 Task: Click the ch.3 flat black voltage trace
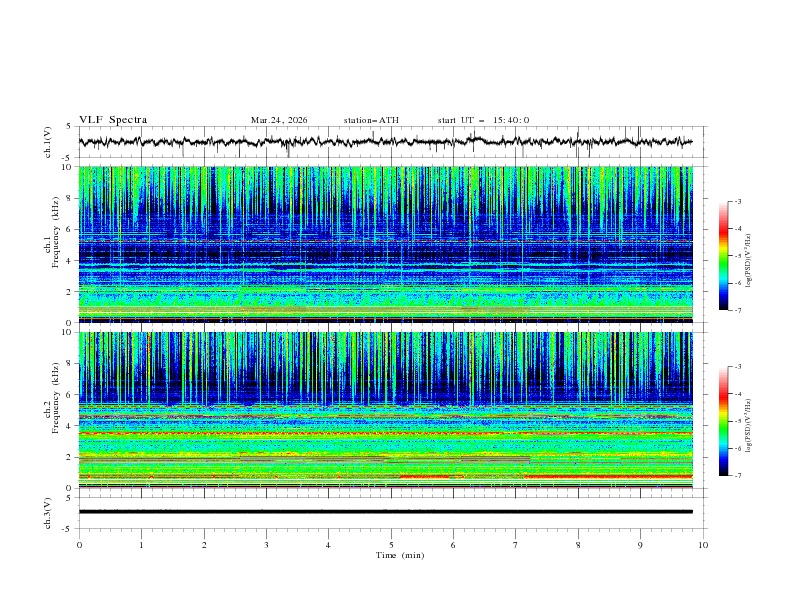click(x=385, y=512)
